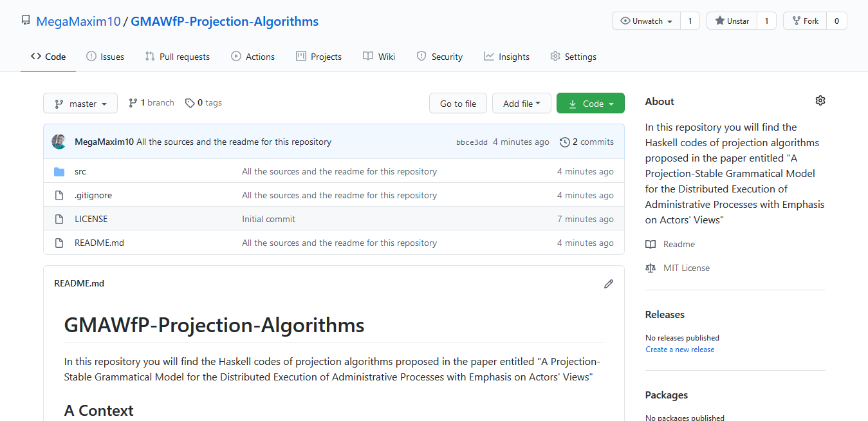Open the src folder

click(80, 171)
